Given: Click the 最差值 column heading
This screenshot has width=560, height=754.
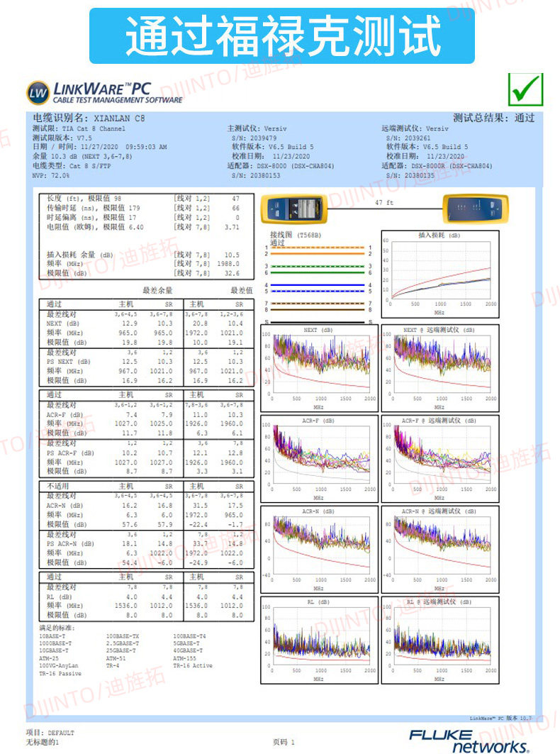Looking at the screenshot, I should click(242, 290).
